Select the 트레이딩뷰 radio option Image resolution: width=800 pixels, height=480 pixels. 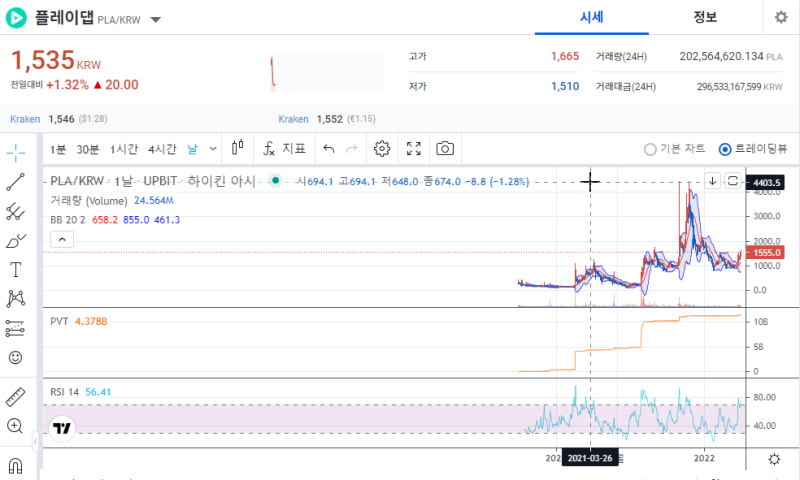click(724, 149)
